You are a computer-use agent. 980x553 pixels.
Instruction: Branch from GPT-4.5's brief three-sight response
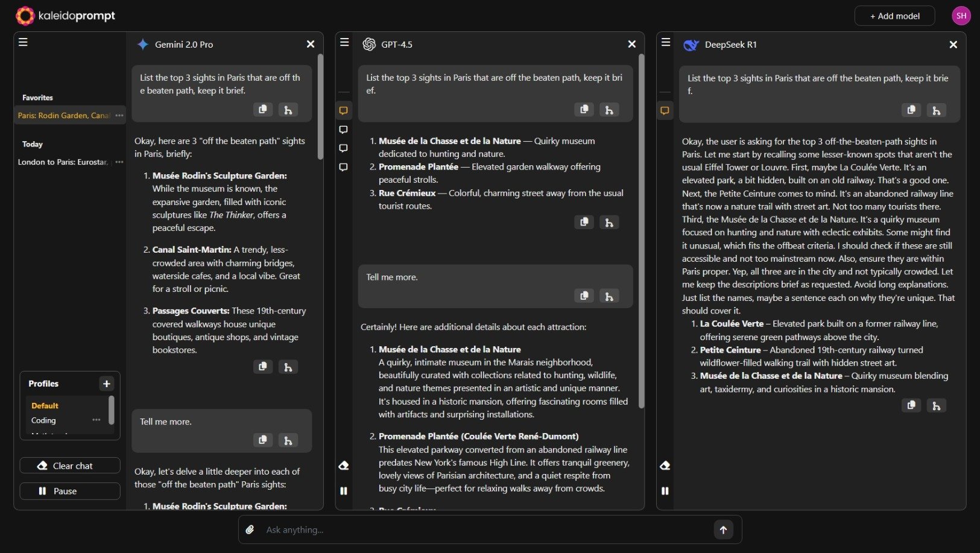coord(609,223)
